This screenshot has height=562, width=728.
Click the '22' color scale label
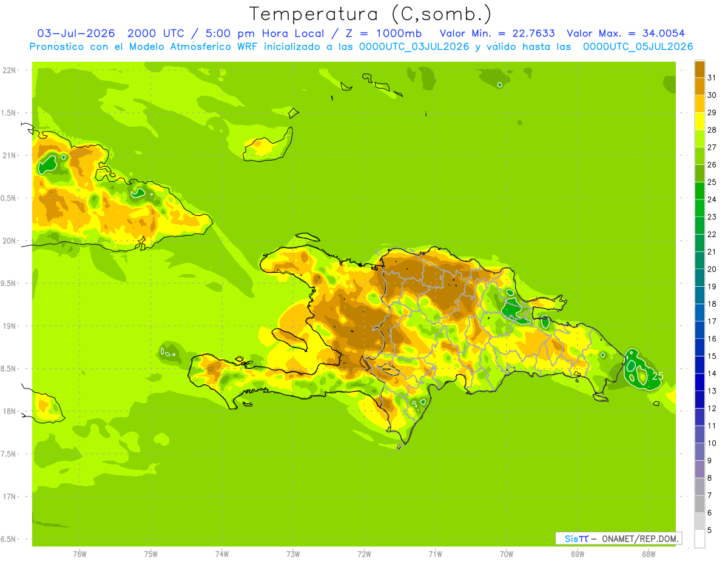(x=712, y=234)
